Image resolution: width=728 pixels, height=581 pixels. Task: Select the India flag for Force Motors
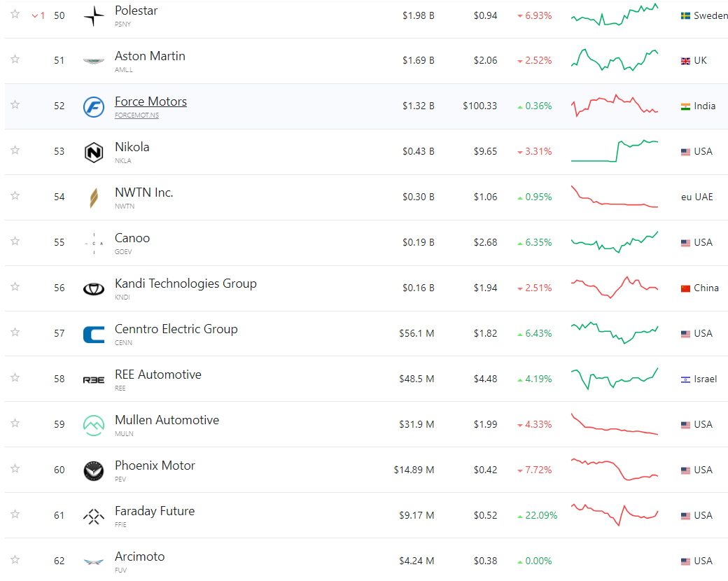click(685, 106)
